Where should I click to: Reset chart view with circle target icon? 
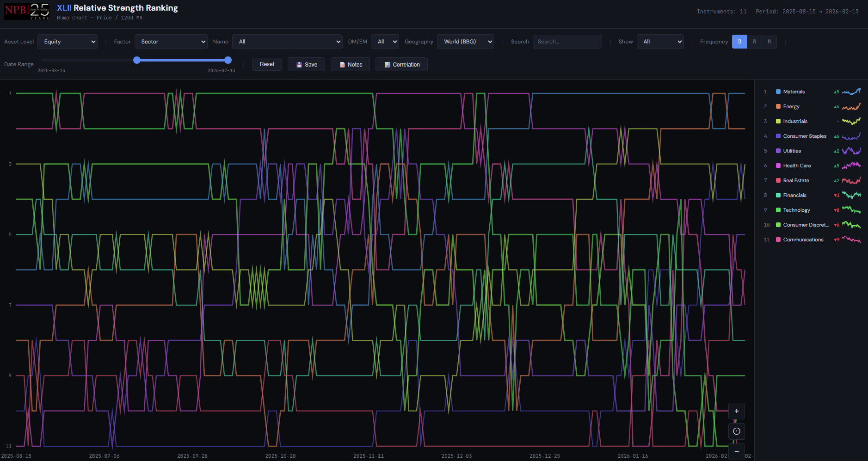pos(737,431)
